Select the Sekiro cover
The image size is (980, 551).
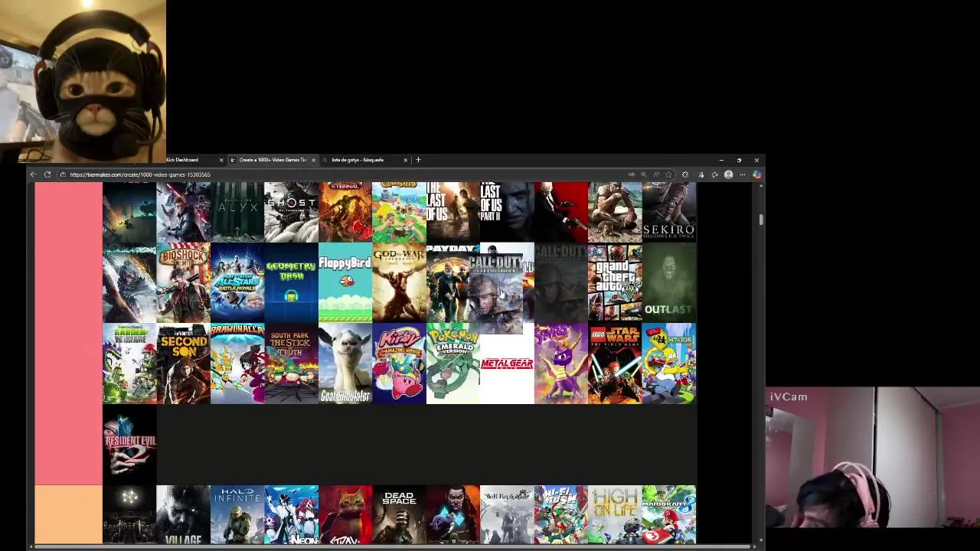[x=669, y=212]
